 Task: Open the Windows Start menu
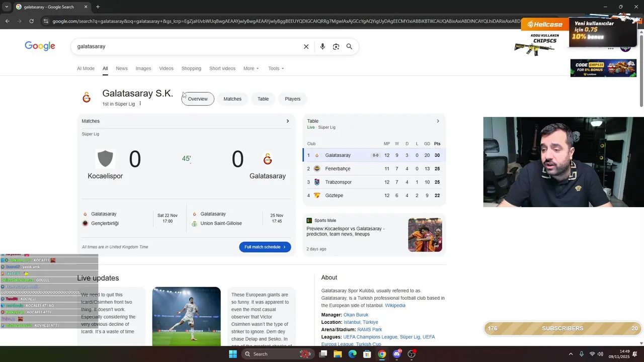(233, 354)
